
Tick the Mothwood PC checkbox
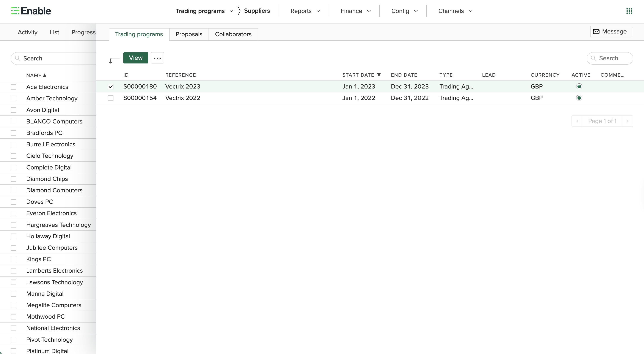point(14,317)
